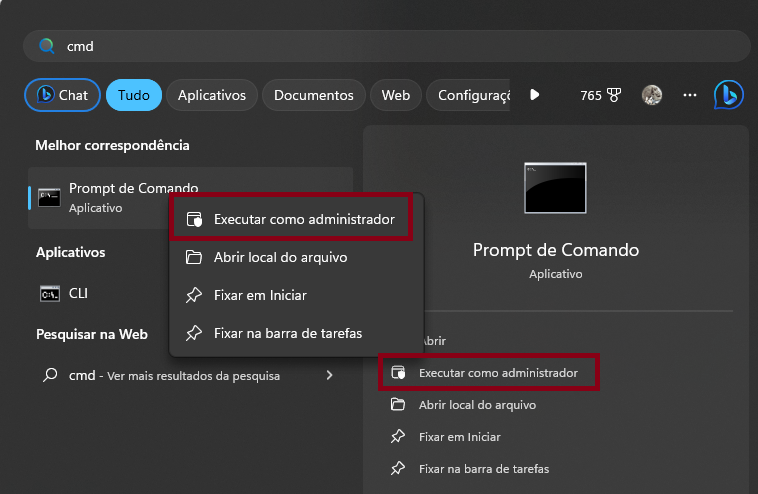The width and height of the screenshot is (758, 494).
Task: Click the Prompt de Comando result icon
Action: [x=49, y=198]
